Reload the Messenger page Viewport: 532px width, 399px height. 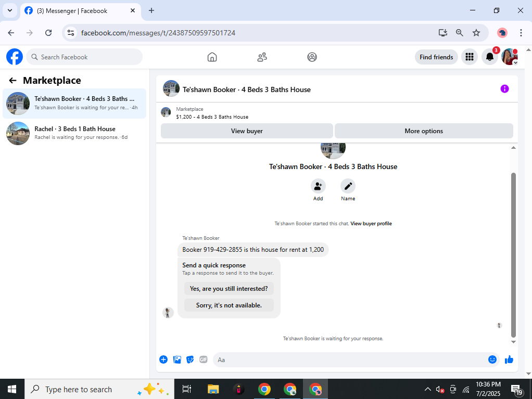(48, 33)
